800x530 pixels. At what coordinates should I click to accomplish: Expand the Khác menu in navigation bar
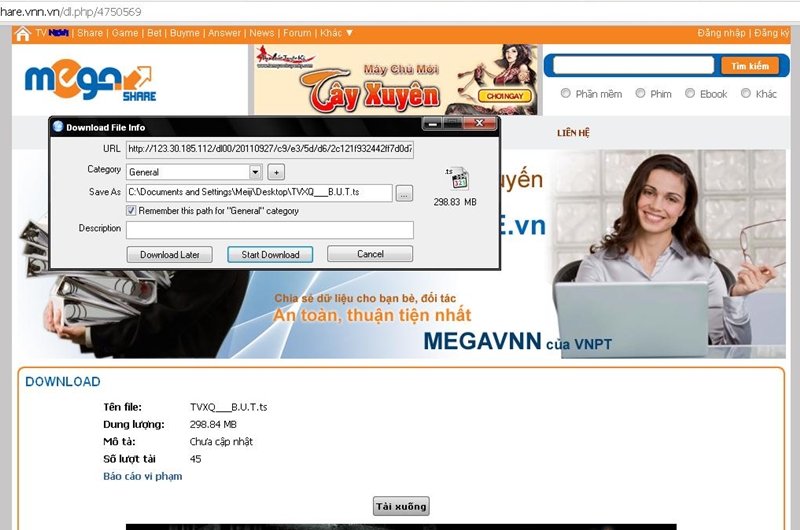coord(336,33)
